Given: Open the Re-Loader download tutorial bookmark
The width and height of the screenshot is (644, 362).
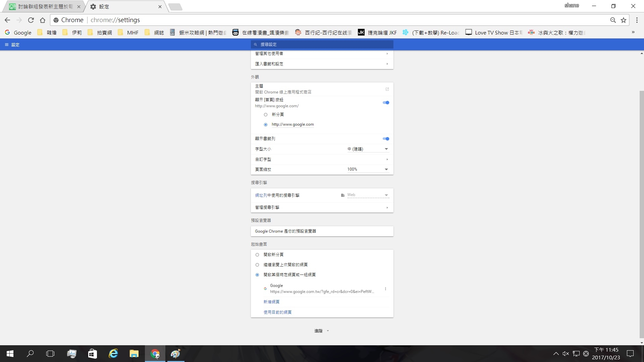Looking at the screenshot, I should coord(431,33).
